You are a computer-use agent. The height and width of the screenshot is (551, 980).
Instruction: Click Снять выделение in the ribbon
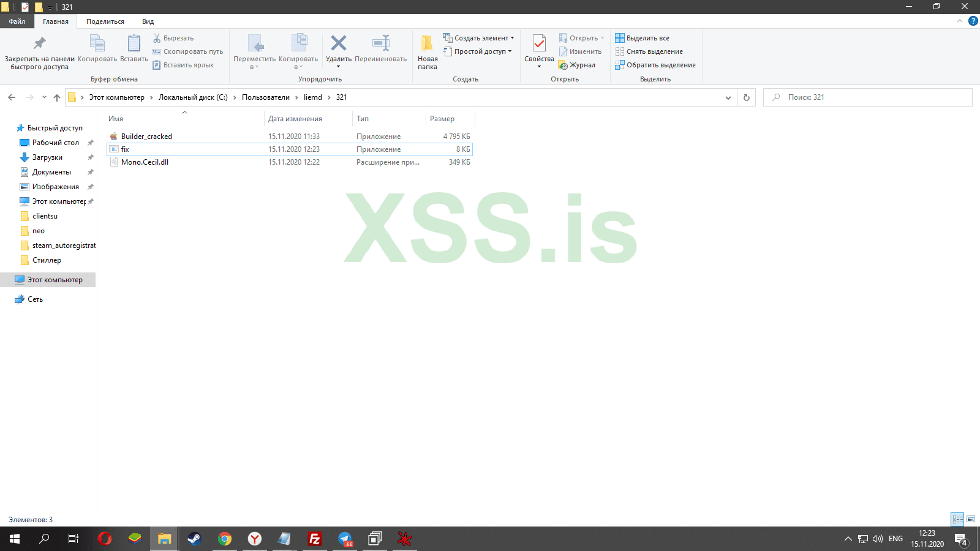tap(649, 51)
